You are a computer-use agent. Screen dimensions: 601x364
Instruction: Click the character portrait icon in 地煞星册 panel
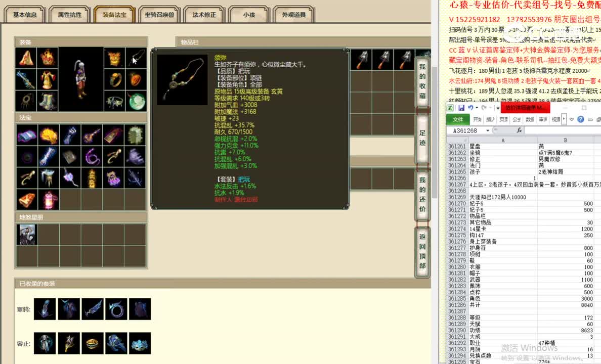pos(27,234)
